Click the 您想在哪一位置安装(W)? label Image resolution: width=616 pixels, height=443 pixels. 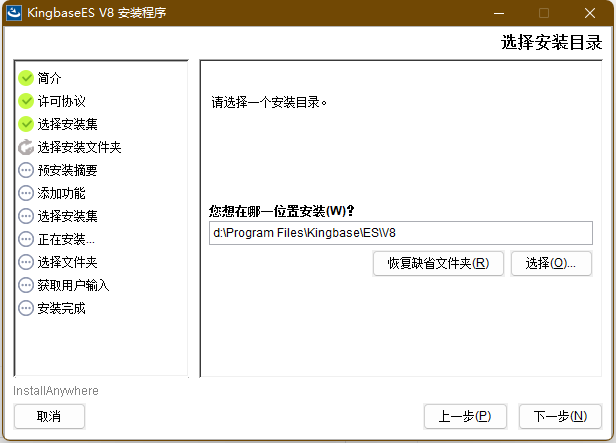pos(282,211)
